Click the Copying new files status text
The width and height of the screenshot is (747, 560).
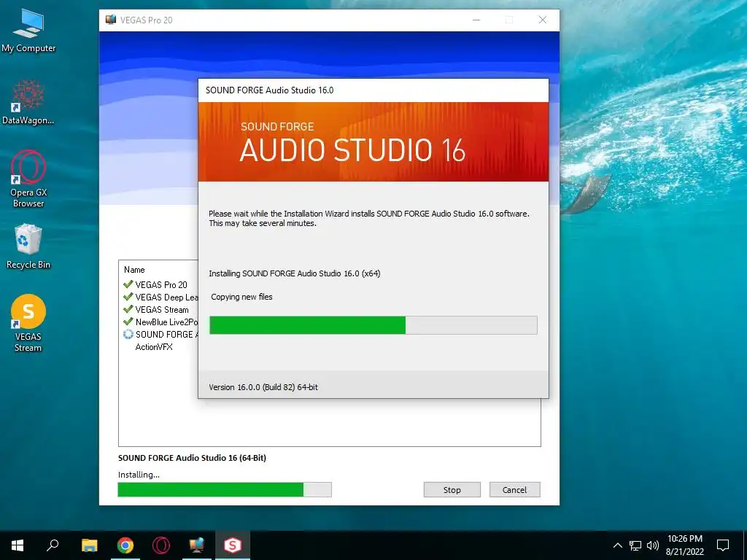point(241,297)
